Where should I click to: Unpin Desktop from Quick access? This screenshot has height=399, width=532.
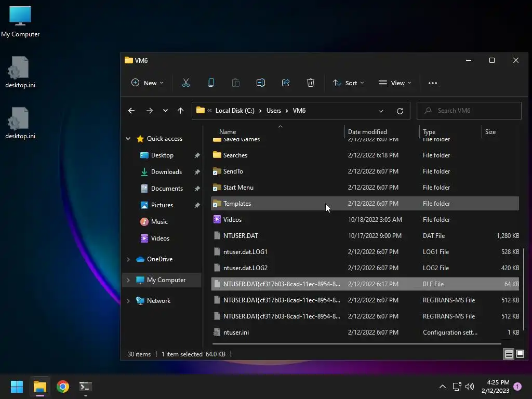[197, 155]
